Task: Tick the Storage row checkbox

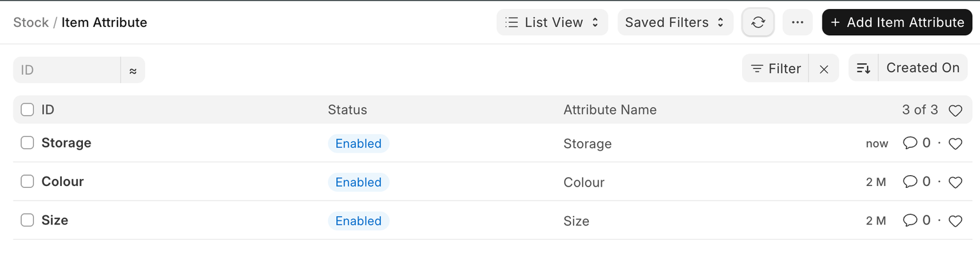Action: [x=27, y=143]
